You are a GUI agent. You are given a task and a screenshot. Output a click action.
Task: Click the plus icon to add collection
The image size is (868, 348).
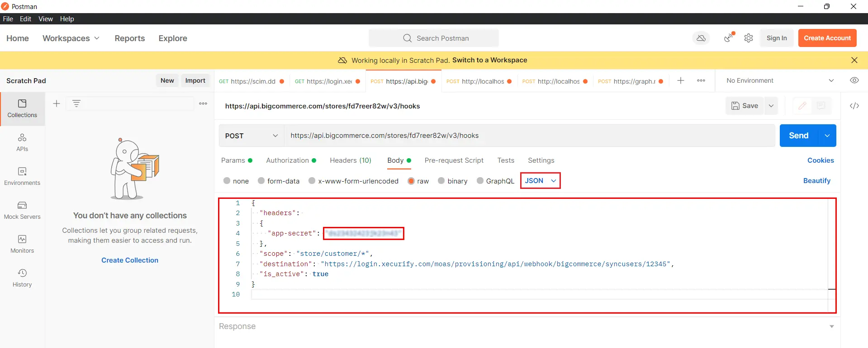(57, 103)
